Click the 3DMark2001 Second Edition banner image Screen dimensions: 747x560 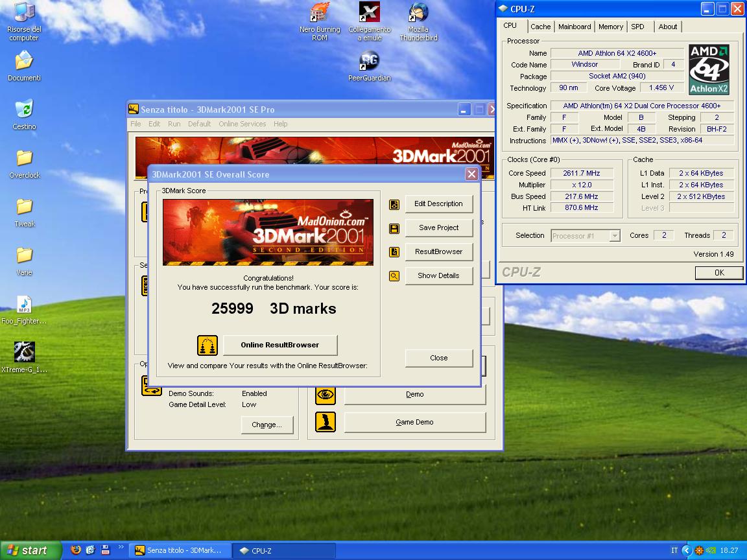click(268, 233)
